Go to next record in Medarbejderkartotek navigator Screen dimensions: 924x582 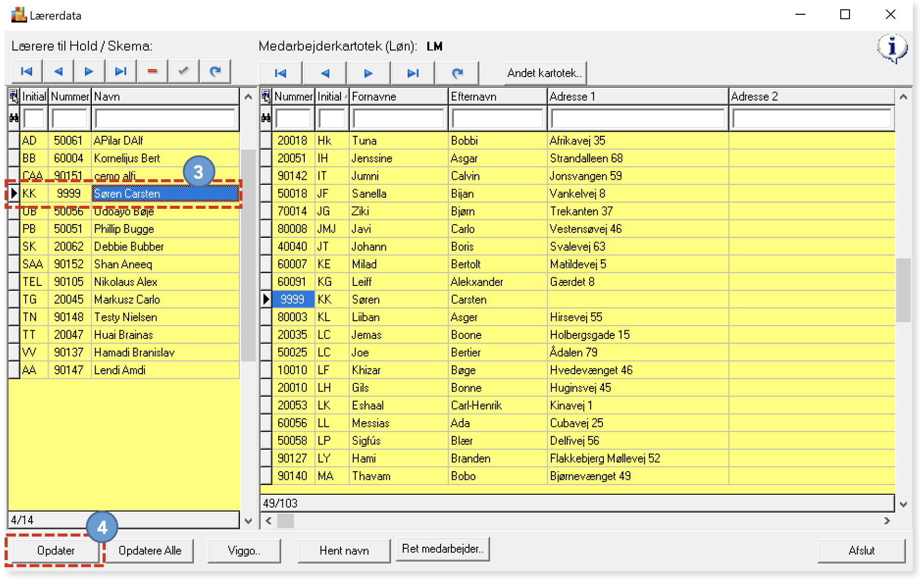pyautogui.click(x=369, y=73)
